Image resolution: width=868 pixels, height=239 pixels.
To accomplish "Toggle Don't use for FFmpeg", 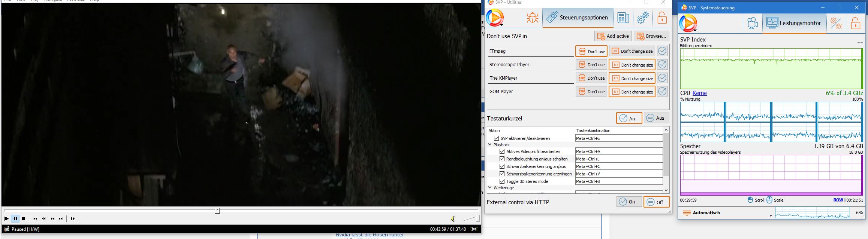I will 591,51.
